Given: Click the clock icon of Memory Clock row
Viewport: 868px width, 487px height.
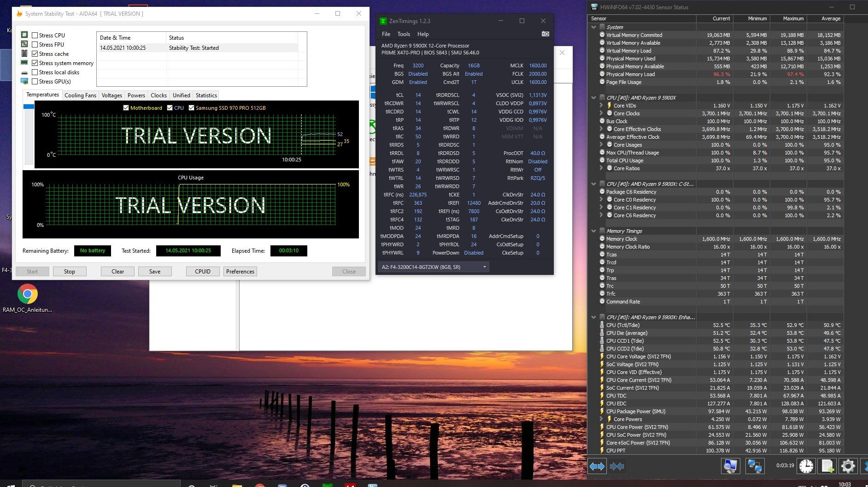Looking at the screenshot, I should tap(602, 239).
